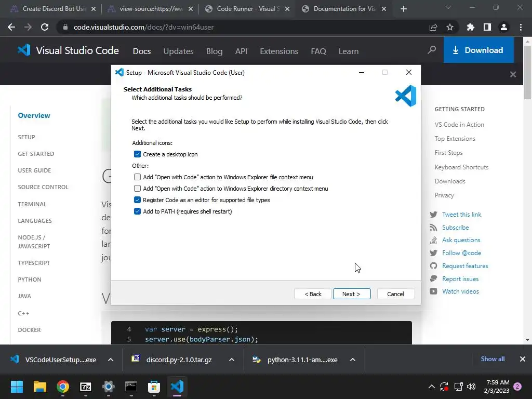Open the FAQ nav item
This screenshot has height=399, width=532.
click(318, 51)
